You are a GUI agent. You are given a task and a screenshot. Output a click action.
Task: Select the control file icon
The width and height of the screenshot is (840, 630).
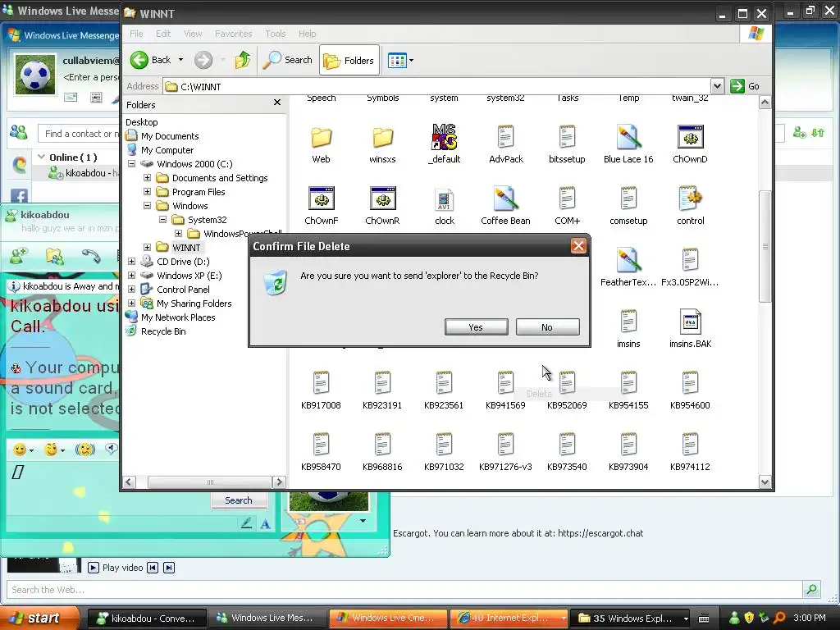pyautogui.click(x=690, y=199)
